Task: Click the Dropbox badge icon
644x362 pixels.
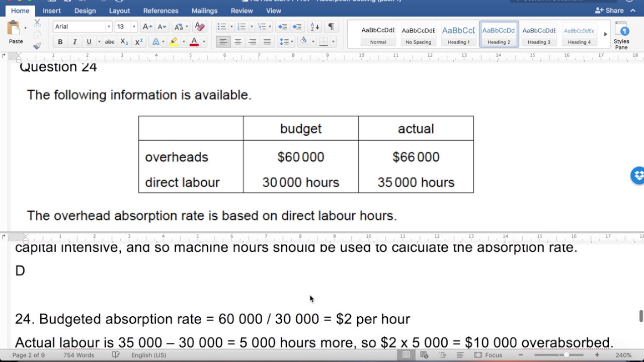Action: [x=638, y=175]
